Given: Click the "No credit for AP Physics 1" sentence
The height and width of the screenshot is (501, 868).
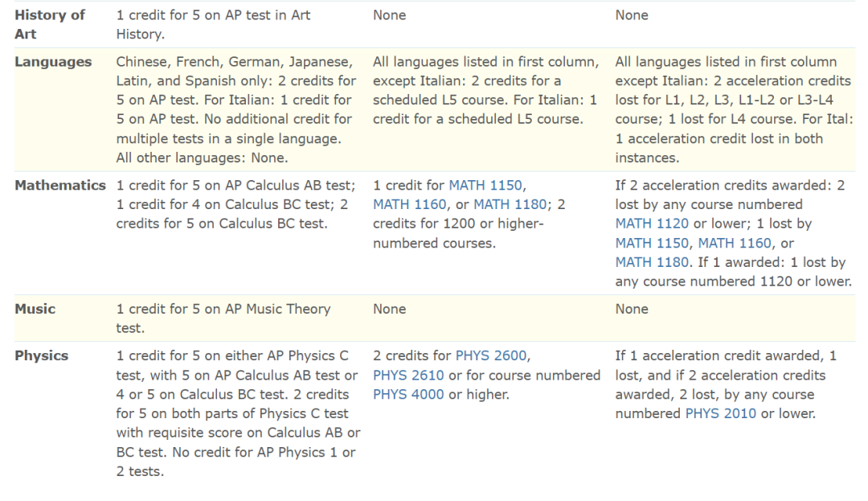Looking at the screenshot, I should [x=235, y=462].
